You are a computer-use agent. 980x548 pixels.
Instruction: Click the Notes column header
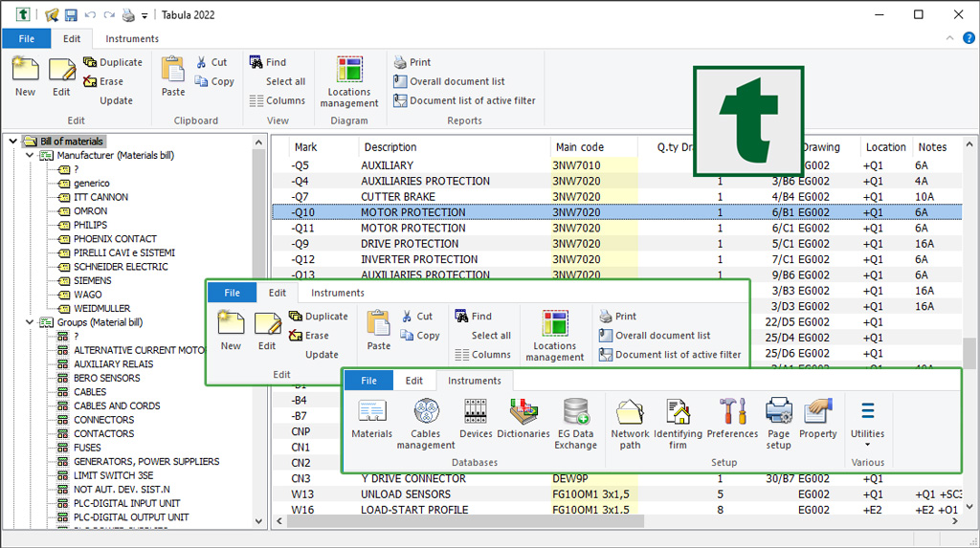(936, 147)
